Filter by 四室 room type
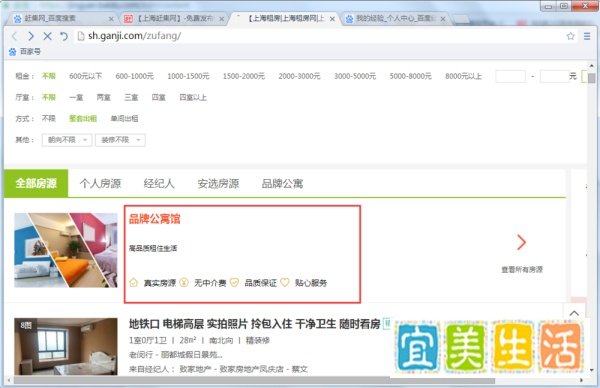 click(158, 98)
